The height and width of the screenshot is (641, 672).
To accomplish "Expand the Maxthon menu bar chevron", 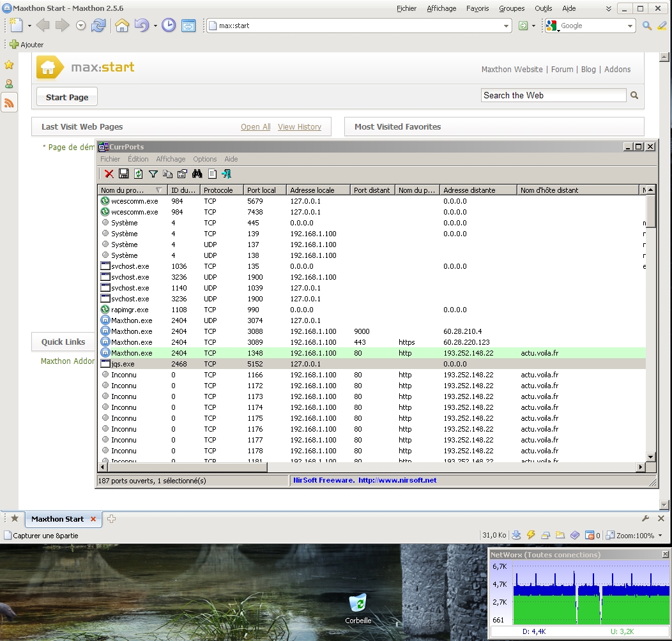I will coord(609,8).
